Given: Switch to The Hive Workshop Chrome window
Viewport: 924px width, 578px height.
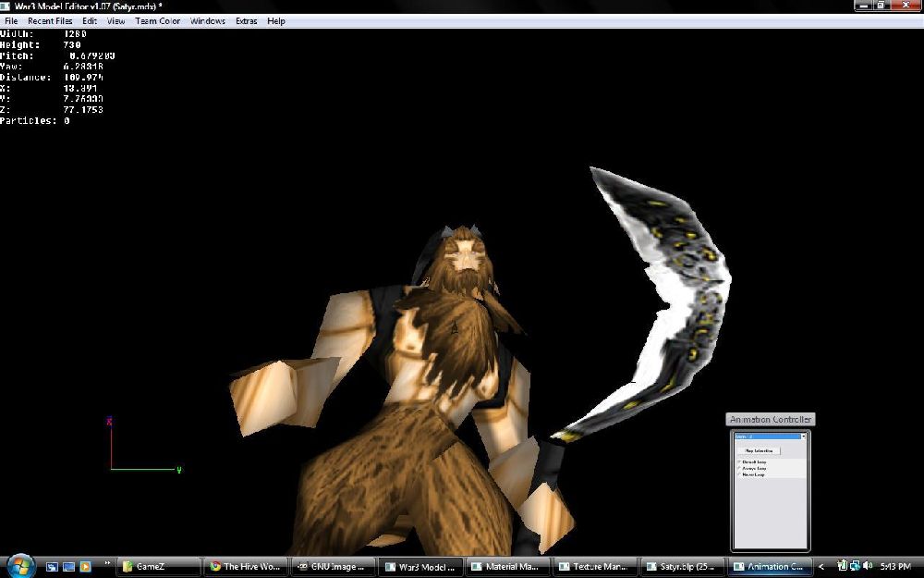Looking at the screenshot, I should click(247, 567).
